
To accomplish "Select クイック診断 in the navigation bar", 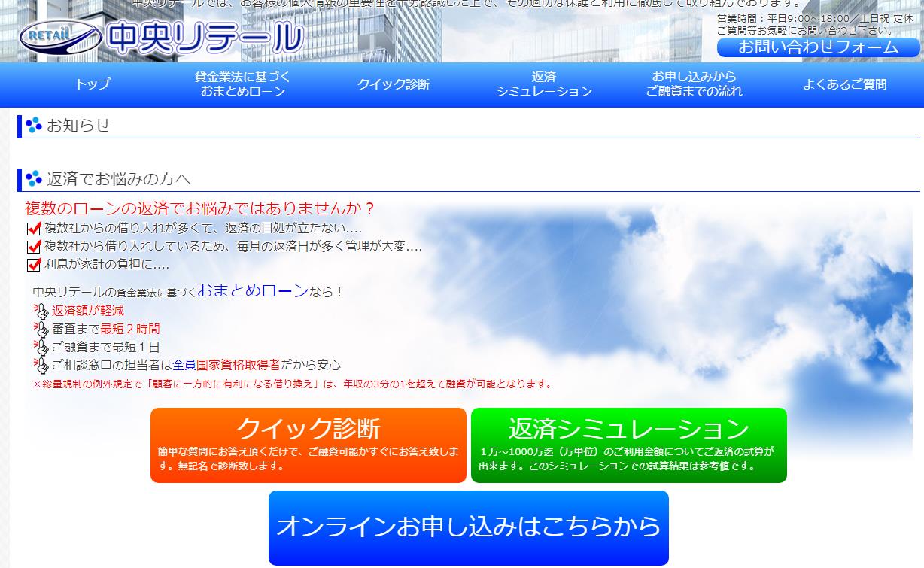I will click(x=394, y=85).
